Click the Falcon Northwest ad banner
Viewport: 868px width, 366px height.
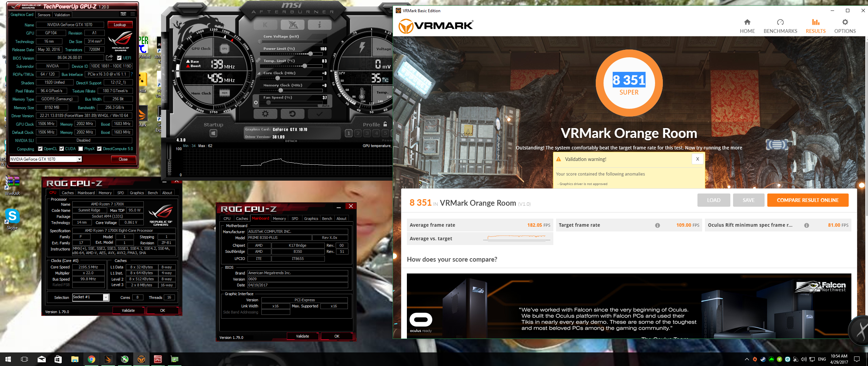coord(629,306)
